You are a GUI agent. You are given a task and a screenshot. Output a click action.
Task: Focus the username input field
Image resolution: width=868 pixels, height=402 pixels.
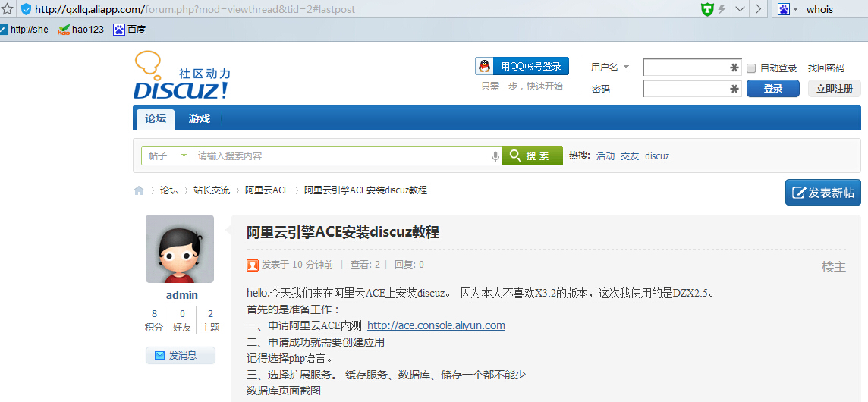[x=693, y=68]
